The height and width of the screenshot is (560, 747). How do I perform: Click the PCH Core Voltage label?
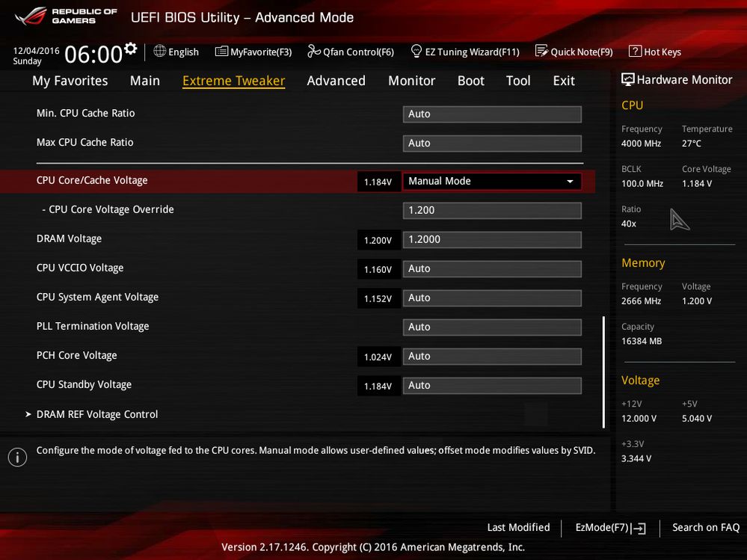pyautogui.click(x=77, y=355)
